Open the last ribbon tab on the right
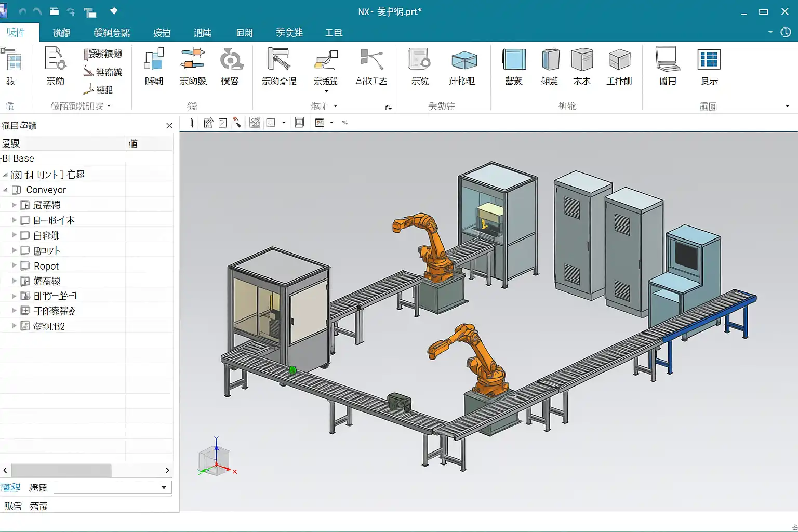The height and width of the screenshot is (532, 798). click(x=334, y=33)
